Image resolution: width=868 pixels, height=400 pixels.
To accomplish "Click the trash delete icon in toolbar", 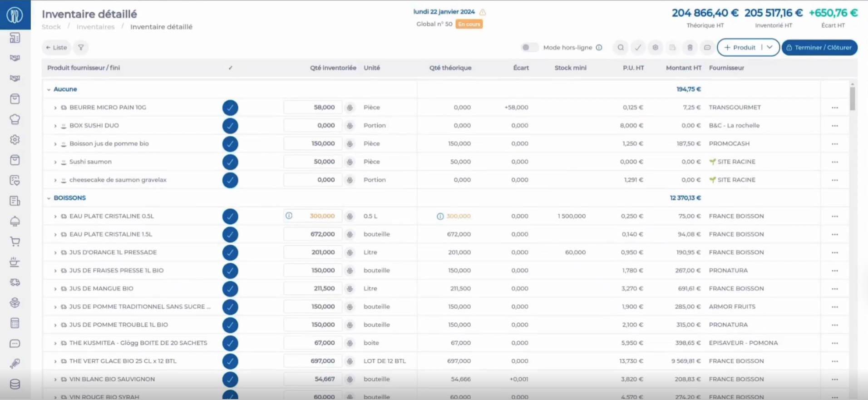I will 690,48.
